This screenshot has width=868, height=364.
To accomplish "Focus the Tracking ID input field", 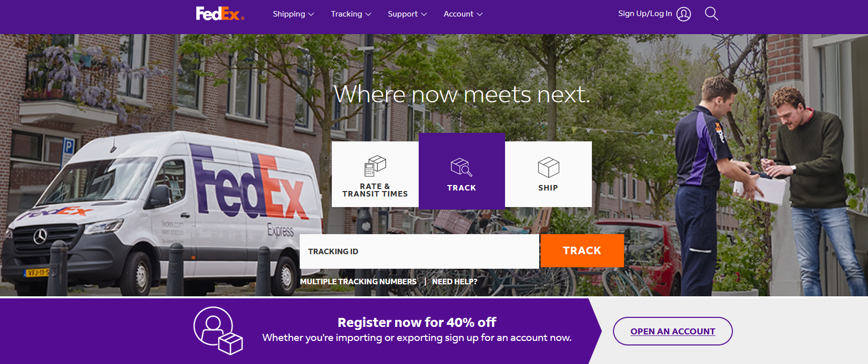I will tap(419, 251).
